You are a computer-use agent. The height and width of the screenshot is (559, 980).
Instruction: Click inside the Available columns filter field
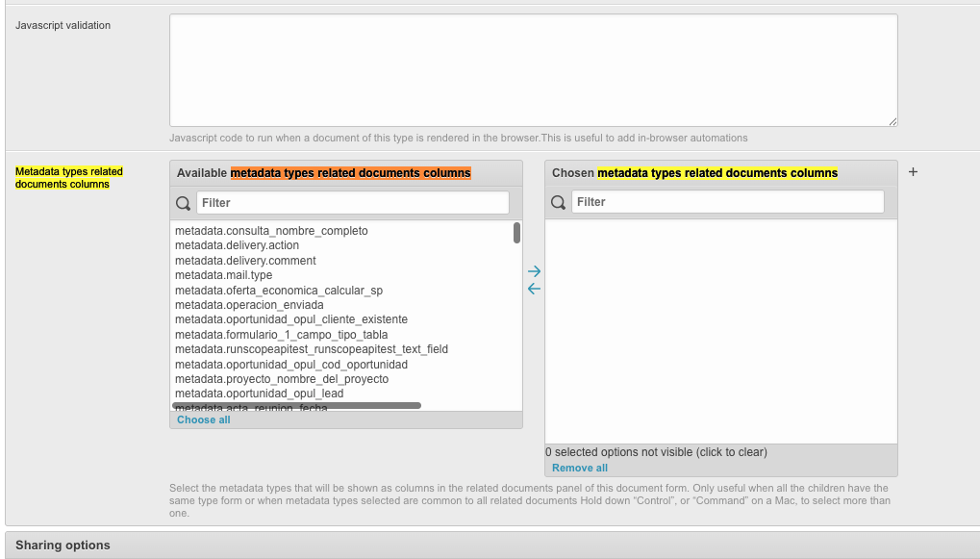tap(351, 202)
